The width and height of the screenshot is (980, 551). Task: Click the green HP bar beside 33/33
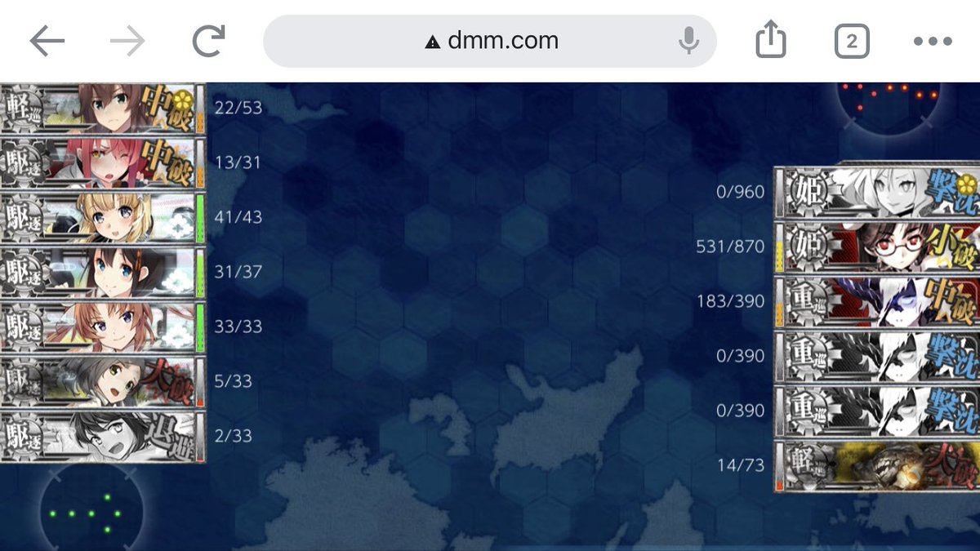(200, 327)
